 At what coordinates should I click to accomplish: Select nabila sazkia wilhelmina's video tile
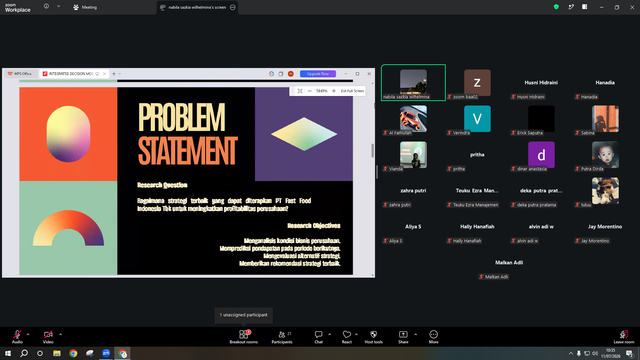tap(413, 82)
